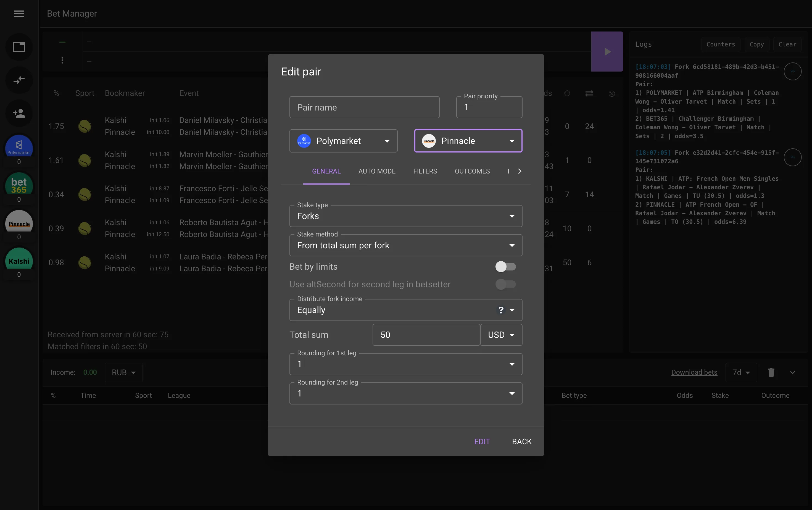Click the timer column header icon
The width and height of the screenshot is (812, 510).
tap(567, 93)
